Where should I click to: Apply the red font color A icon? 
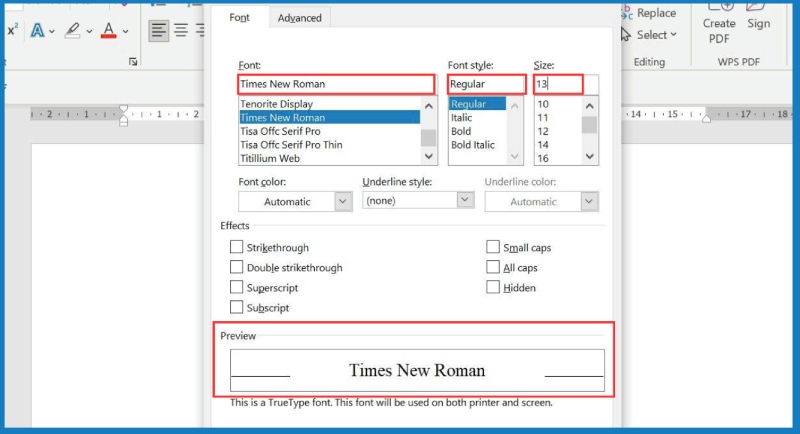[x=108, y=30]
